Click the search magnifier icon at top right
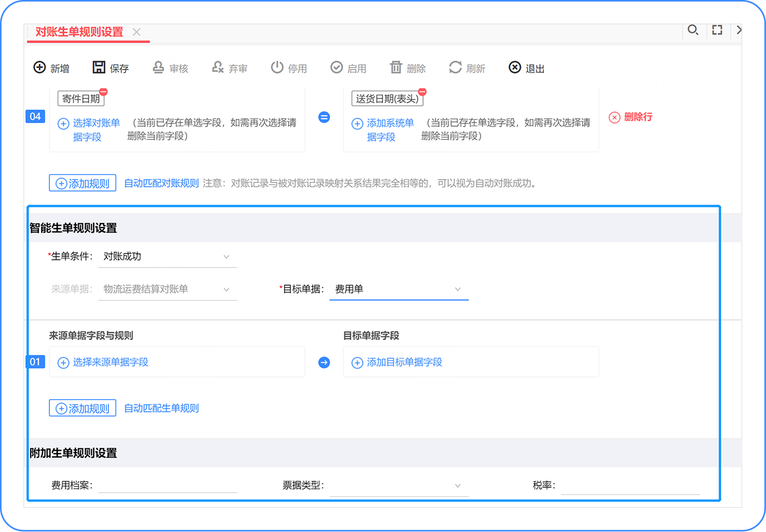Screen dimensions: 766x532 tap(693, 30)
